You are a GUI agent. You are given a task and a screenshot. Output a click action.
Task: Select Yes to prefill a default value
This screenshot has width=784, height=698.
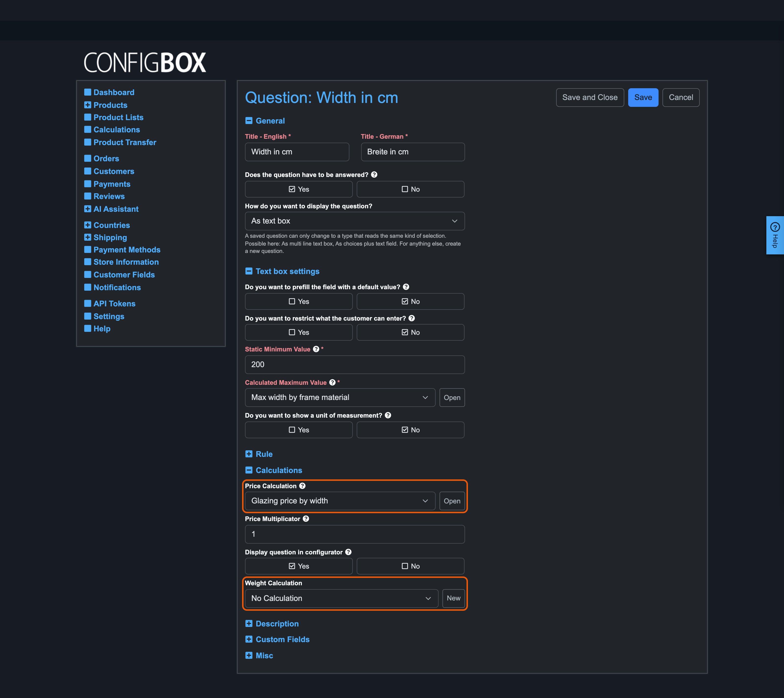[299, 302]
